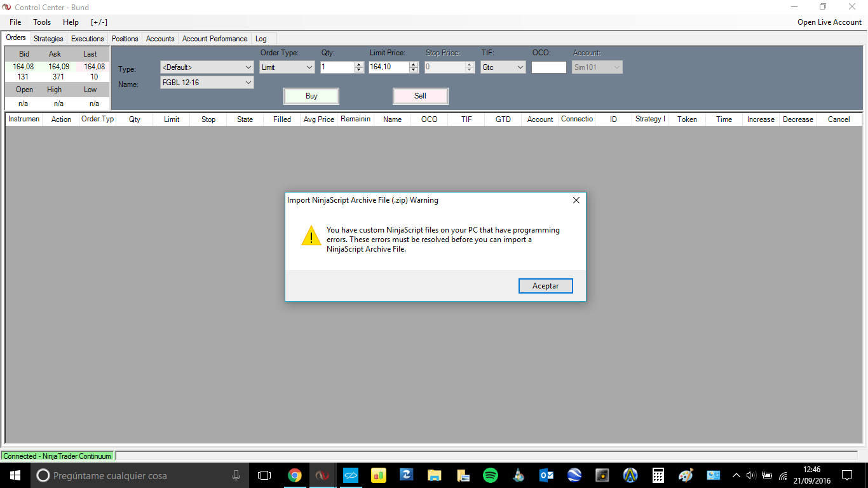Sort by the State column header

tap(245, 119)
